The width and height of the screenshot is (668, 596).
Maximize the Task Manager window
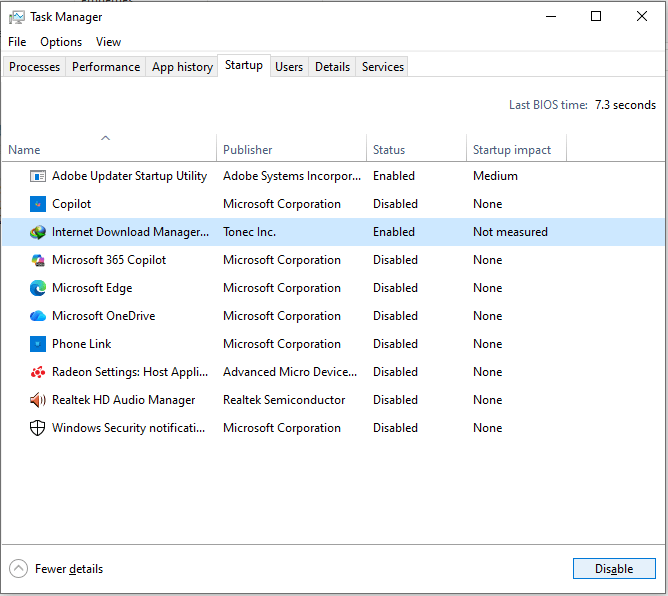596,17
